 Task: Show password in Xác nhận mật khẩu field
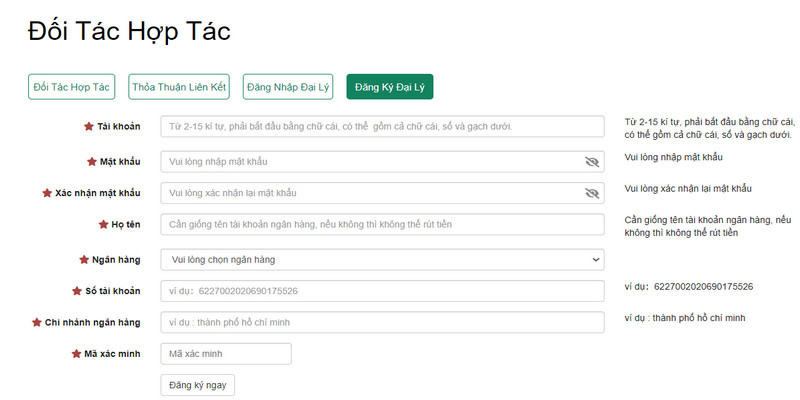(591, 192)
